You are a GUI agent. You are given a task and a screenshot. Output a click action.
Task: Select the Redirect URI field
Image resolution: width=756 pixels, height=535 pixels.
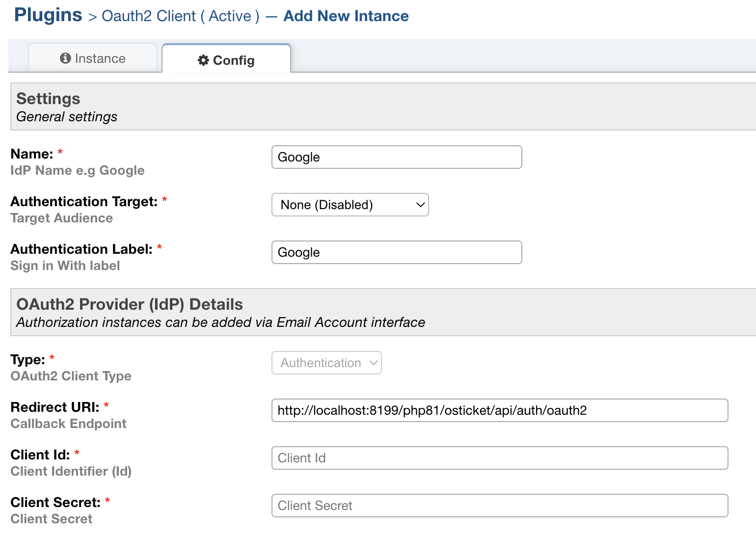(x=499, y=410)
